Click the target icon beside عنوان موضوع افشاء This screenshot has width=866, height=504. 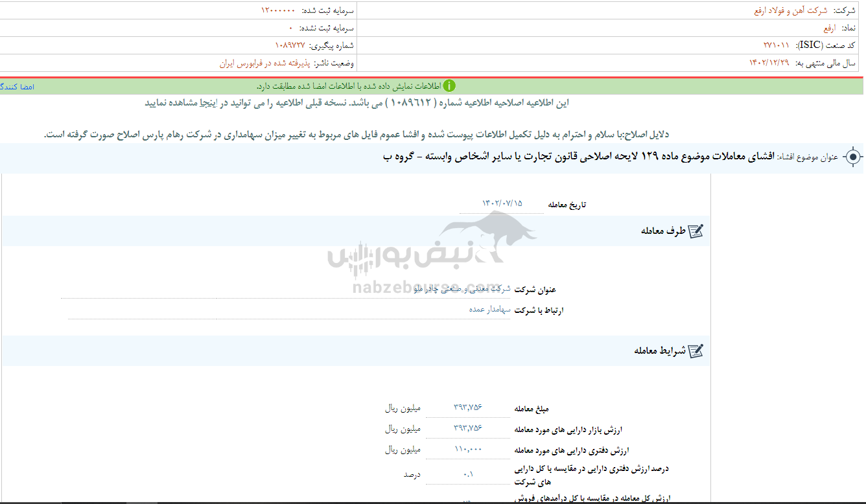854,157
